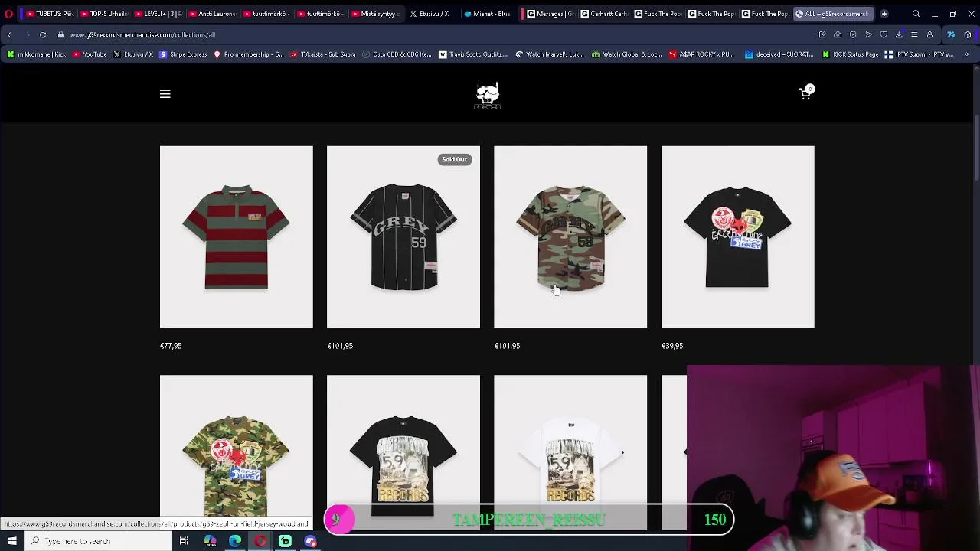Open the Opera easy setup lines icon

coord(914,34)
